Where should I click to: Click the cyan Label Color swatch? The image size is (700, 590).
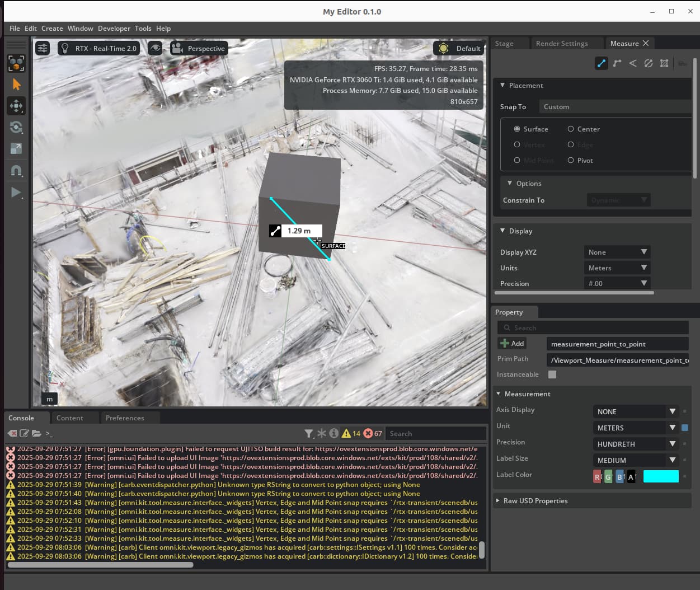pos(660,476)
